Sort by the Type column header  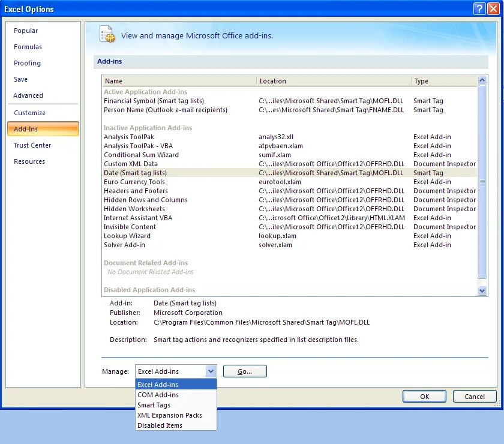(443, 81)
